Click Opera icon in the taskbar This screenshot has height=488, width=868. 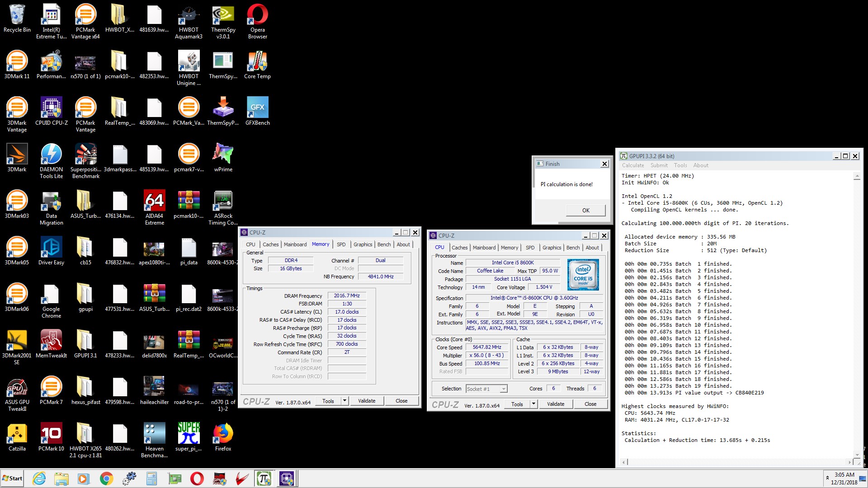(197, 478)
